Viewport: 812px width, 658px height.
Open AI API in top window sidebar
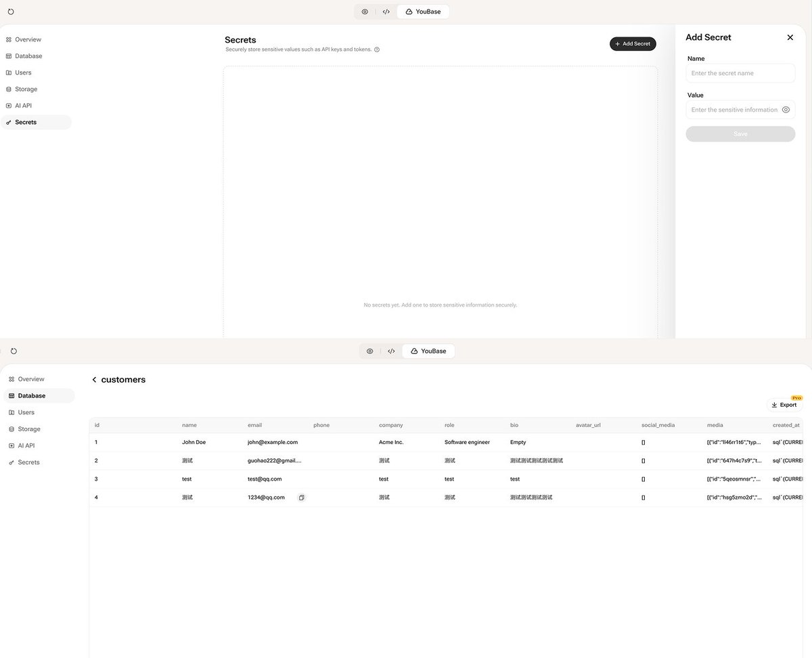coord(36,106)
